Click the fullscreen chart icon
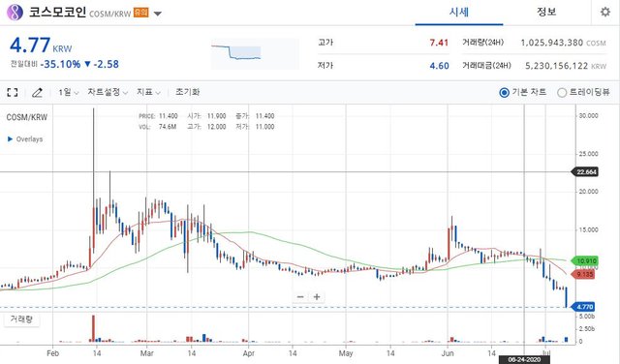Screen dimensions: 620x364 (13, 93)
